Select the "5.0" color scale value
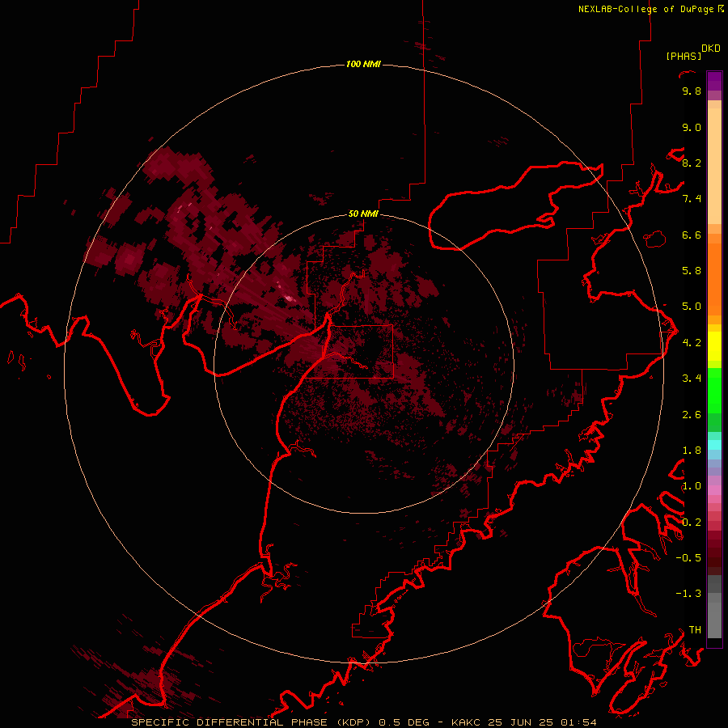Screen dimensions: 728x728 (692, 307)
